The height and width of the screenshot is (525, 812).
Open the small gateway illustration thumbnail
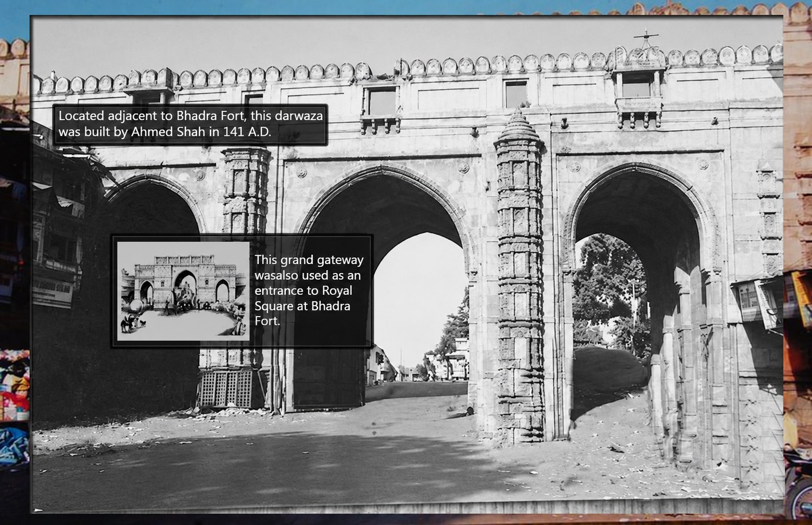(x=183, y=291)
